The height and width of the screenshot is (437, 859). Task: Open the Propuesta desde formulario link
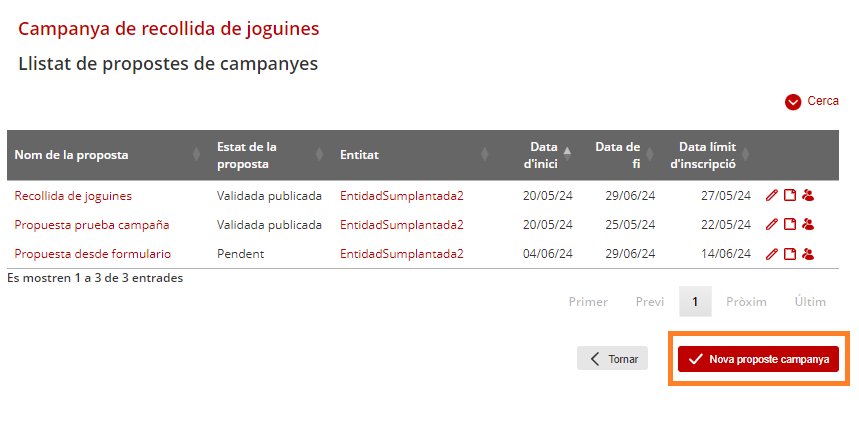[93, 254]
